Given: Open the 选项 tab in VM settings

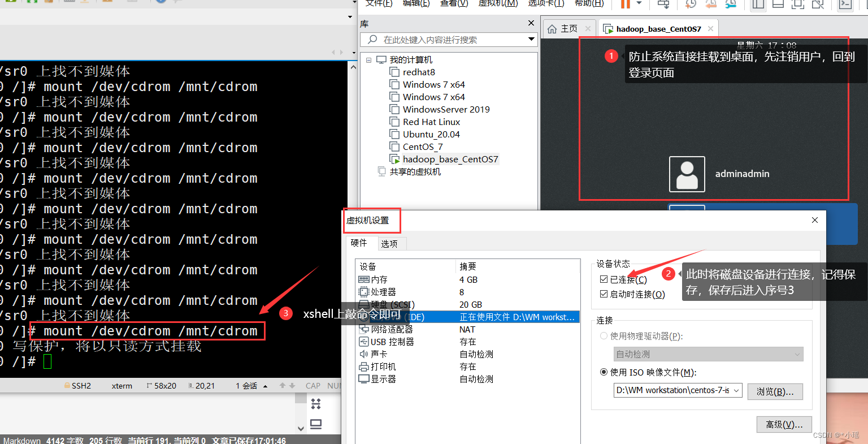Looking at the screenshot, I should click(x=389, y=244).
